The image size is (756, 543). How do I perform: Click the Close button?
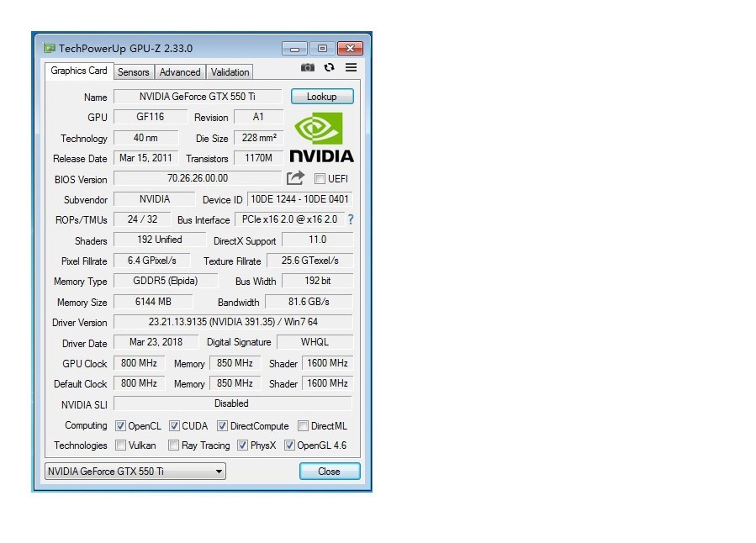click(x=329, y=472)
